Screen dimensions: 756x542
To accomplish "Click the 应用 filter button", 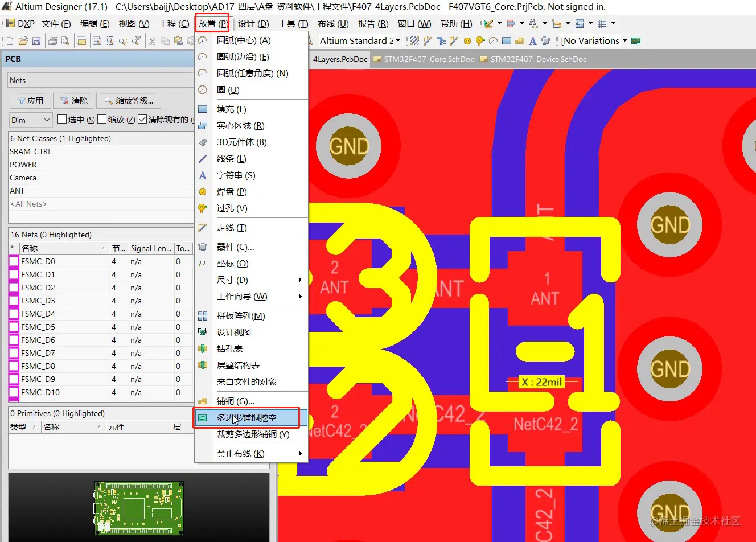I will (31, 101).
